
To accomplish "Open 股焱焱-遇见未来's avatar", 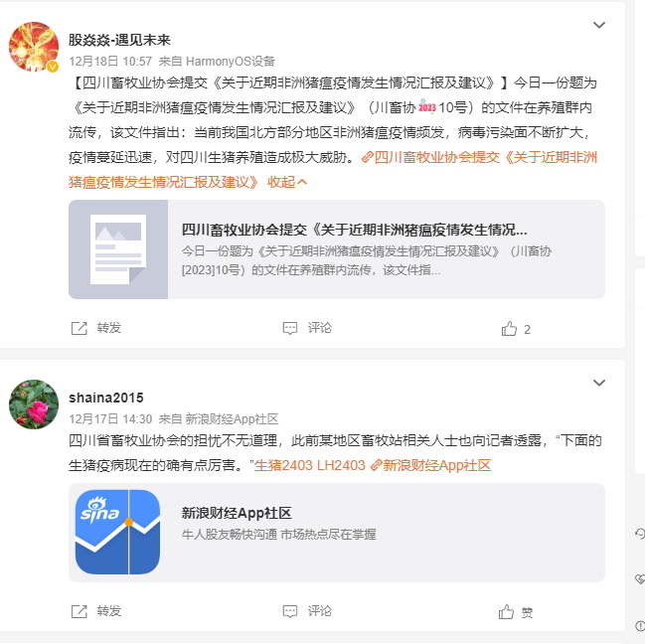I will (x=34, y=47).
